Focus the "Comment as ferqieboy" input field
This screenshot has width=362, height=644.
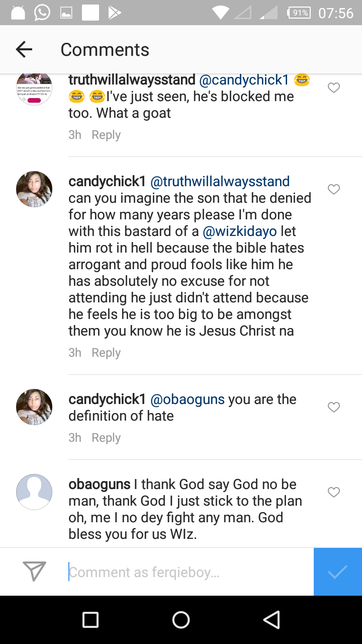pos(191,572)
